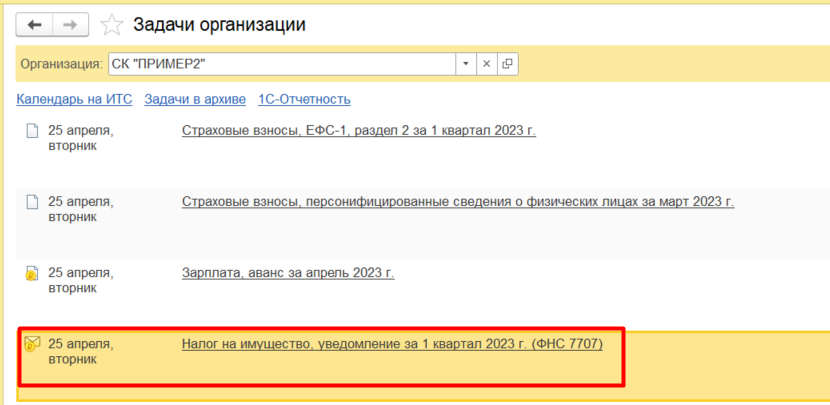Viewport: 830px width, 405px height.
Task: Expand the Организация dropdown list
Action: 466,64
